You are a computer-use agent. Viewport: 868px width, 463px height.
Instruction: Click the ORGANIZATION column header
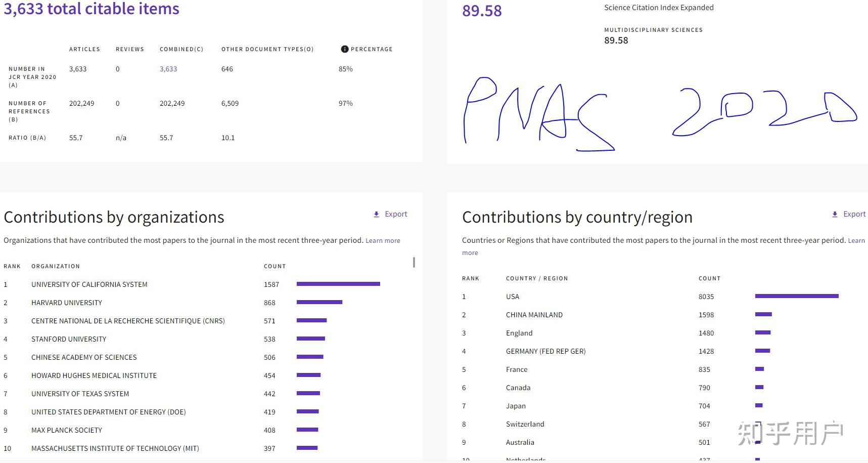pyautogui.click(x=56, y=266)
